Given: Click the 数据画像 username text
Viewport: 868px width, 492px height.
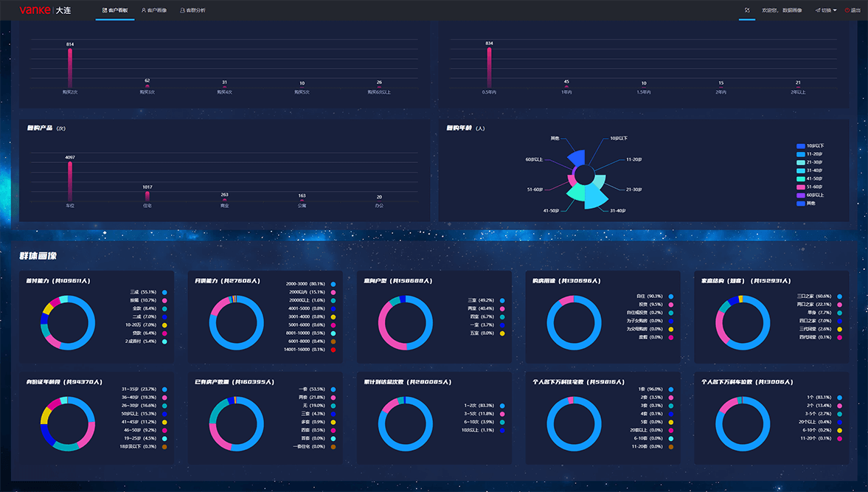Looking at the screenshot, I should point(792,10).
